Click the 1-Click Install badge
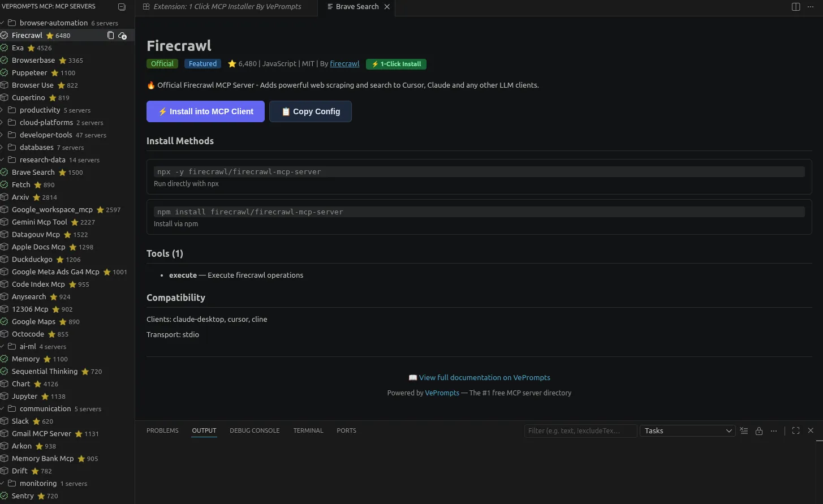The width and height of the screenshot is (823, 504). click(x=396, y=64)
